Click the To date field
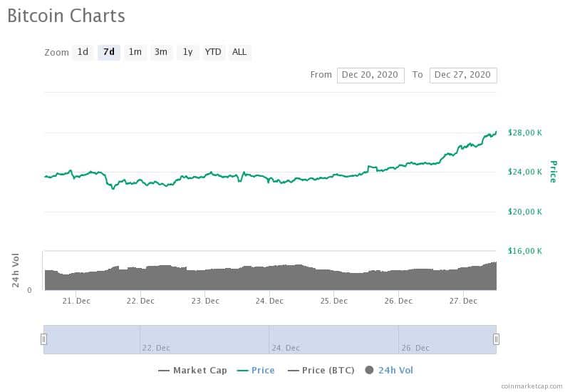The width and height of the screenshot is (570, 392). coord(463,76)
